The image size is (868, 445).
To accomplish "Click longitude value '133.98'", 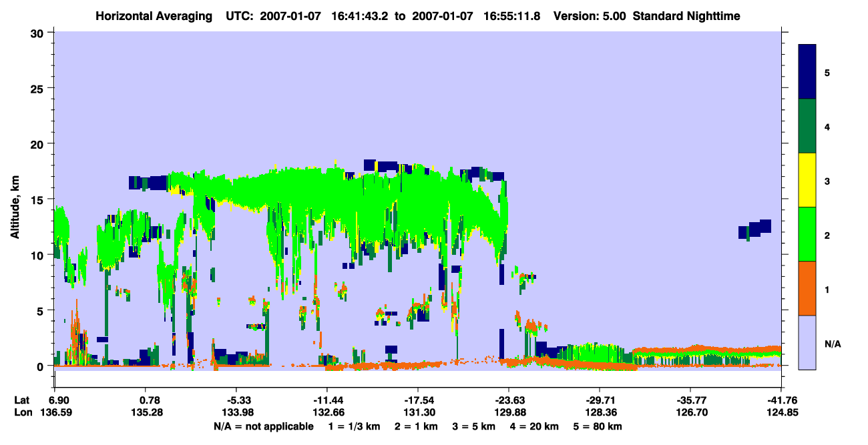I will click(238, 413).
